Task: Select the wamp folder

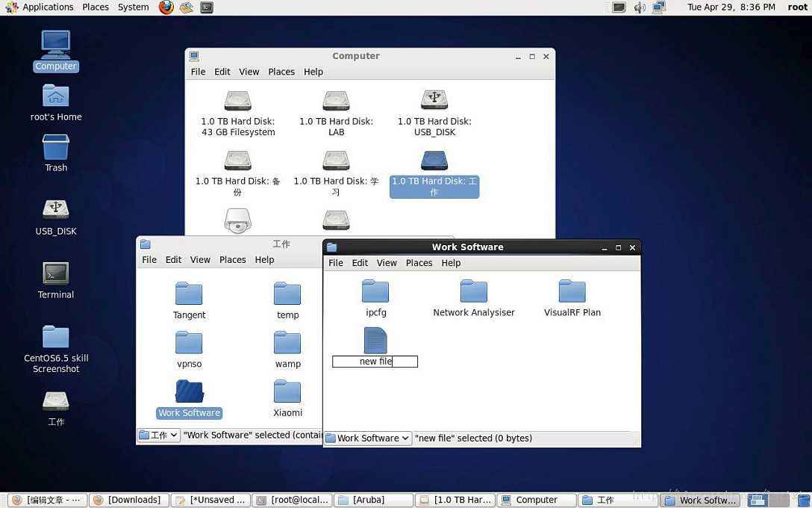Action: point(287,350)
